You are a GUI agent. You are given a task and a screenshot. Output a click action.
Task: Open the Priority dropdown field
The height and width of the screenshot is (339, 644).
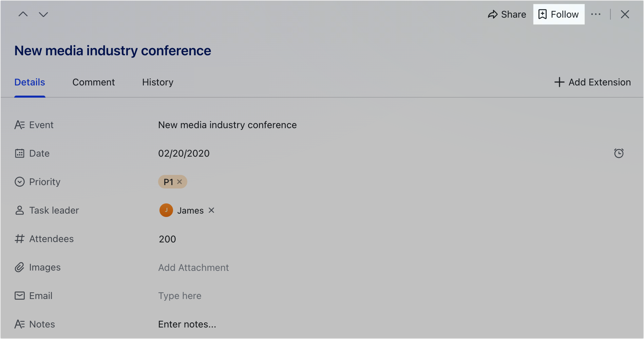coord(390,182)
